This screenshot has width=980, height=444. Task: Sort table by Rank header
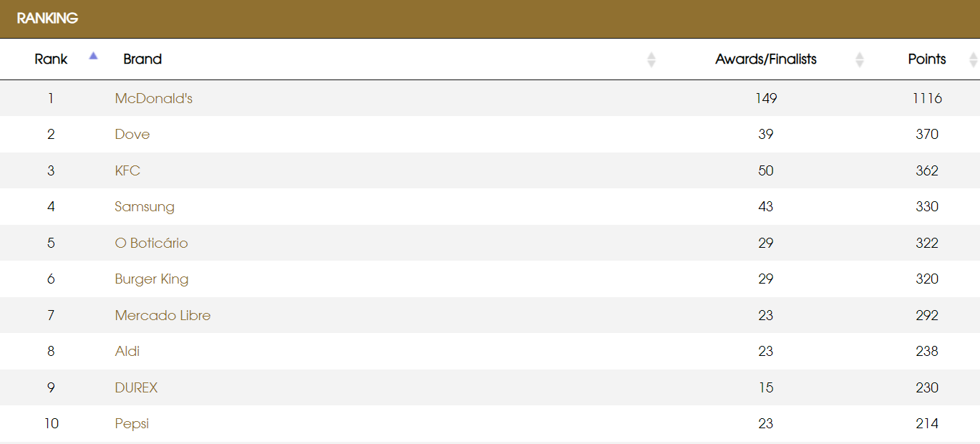coord(51,59)
